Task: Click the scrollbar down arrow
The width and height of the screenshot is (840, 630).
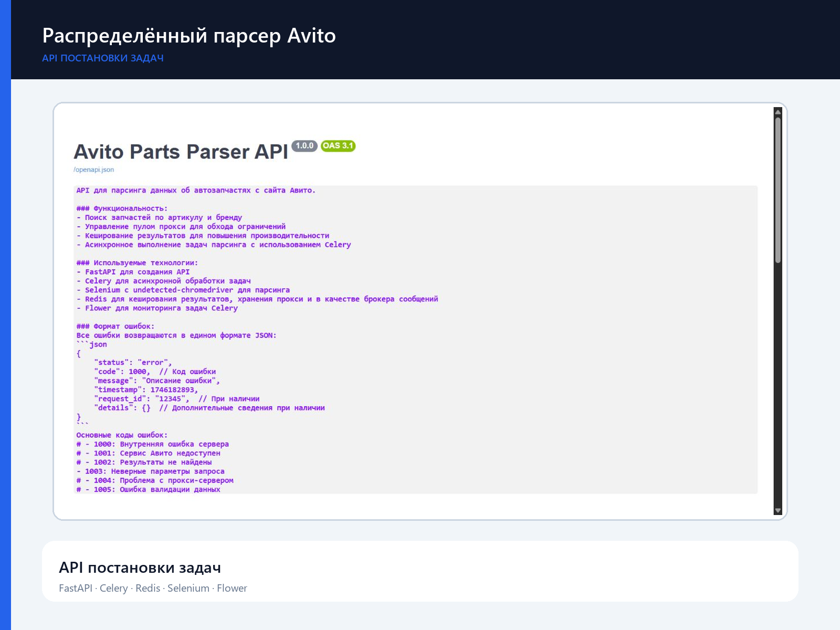Action: click(x=778, y=510)
